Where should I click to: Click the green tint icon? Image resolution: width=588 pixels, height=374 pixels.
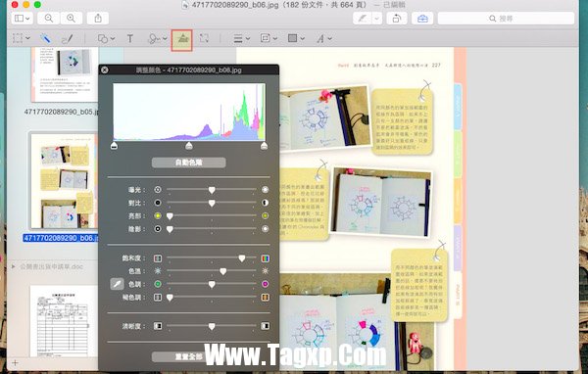pos(158,284)
